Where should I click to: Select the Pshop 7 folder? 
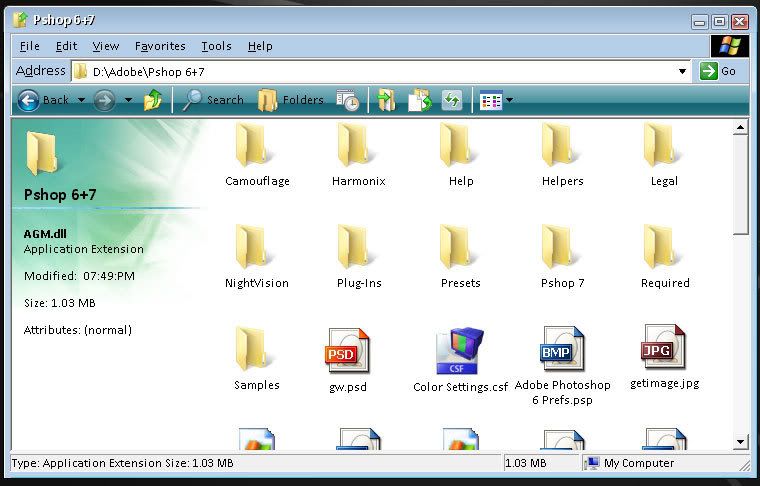562,257
